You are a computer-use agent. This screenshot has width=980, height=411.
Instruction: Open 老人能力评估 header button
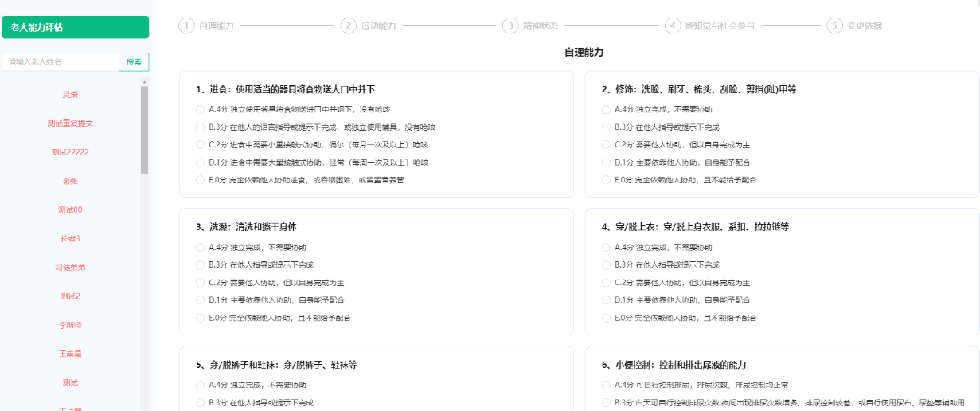click(75, 27)
